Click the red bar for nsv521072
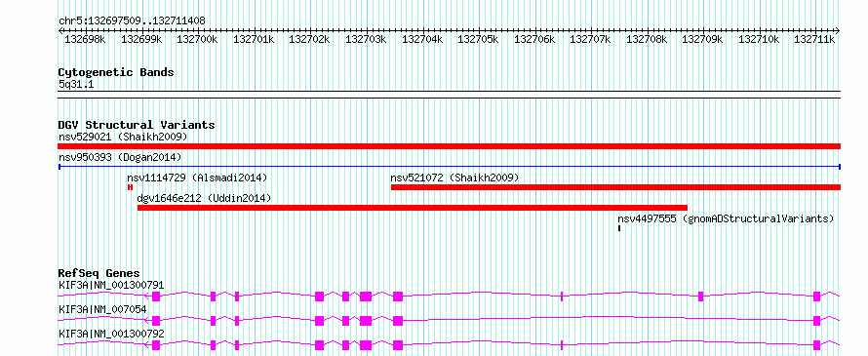868x356 pixels. pyautogui.click(x=616, y=187)
